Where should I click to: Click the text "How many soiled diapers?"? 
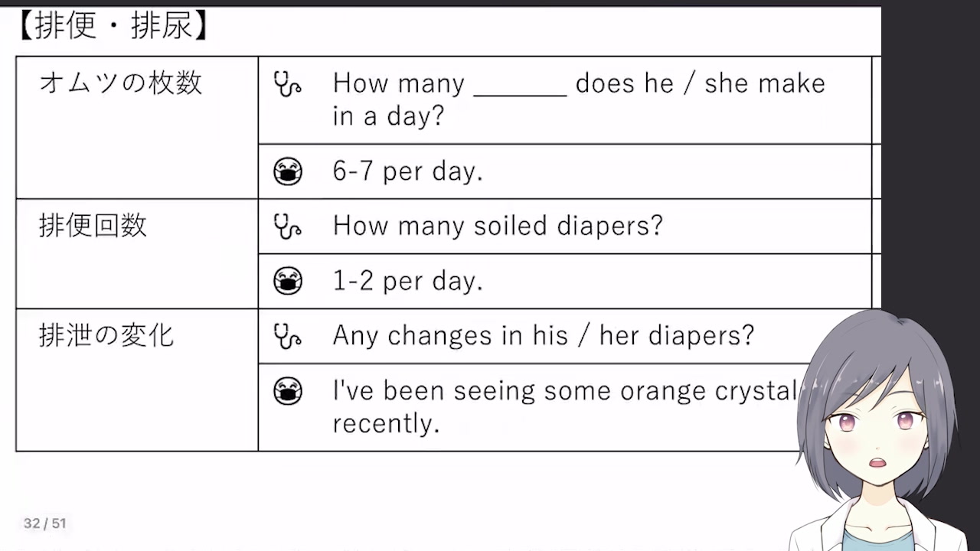coord(498,226)
